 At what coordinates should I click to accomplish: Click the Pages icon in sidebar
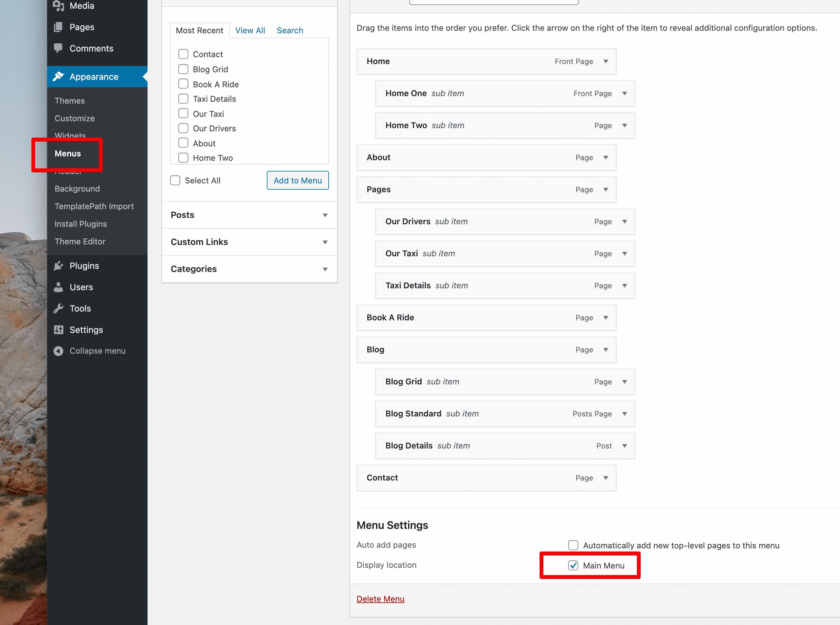(58, 27)
